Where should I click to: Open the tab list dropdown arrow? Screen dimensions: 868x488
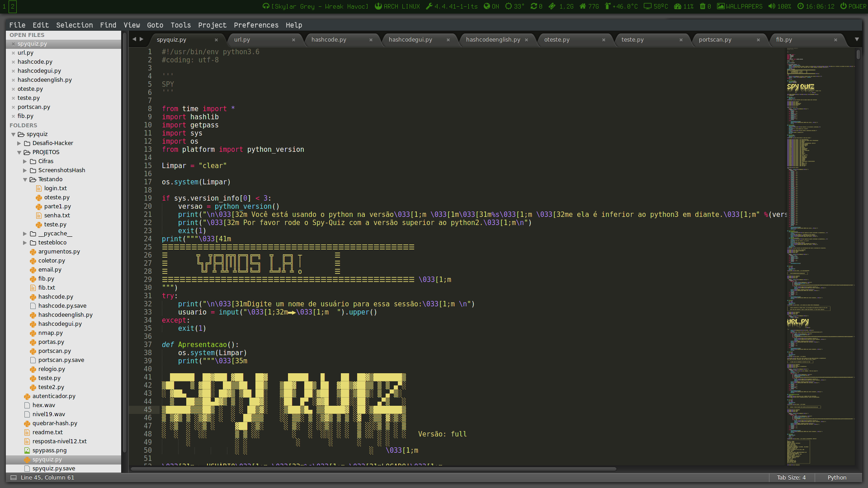pyautogui.click(x=857, y=39)
